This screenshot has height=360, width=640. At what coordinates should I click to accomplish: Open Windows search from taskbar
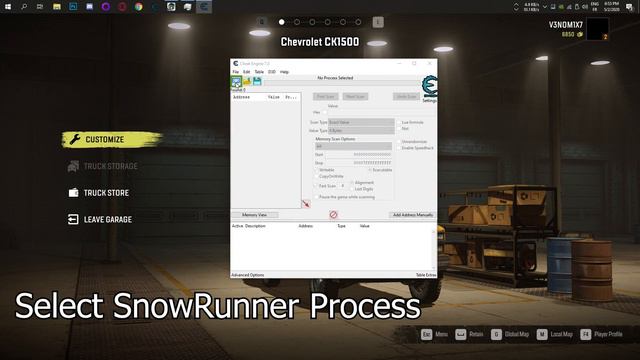coord(24,7)
